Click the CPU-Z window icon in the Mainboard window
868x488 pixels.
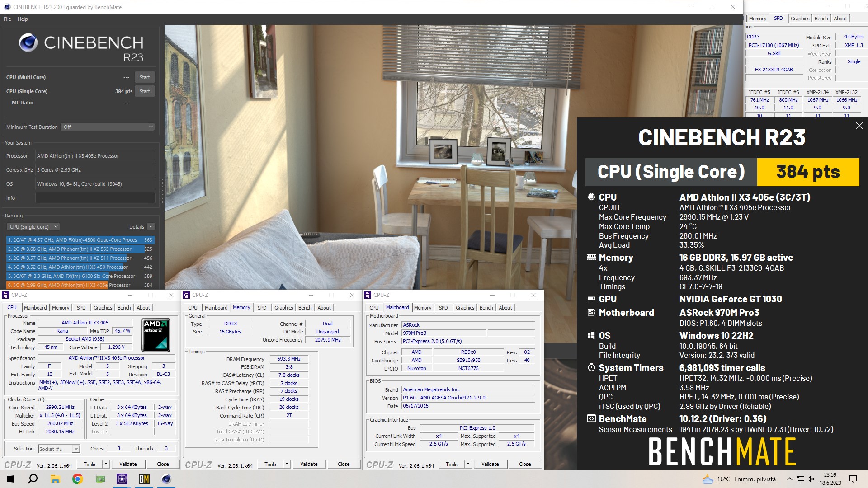click(368, 295)
